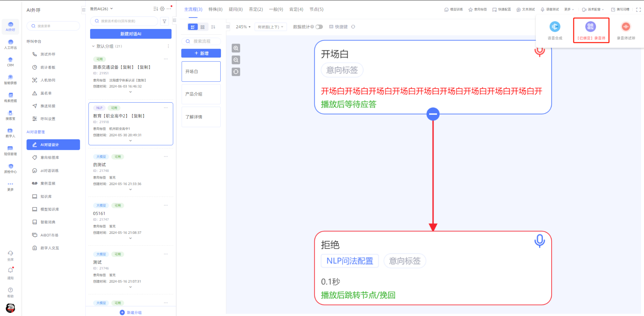
Task: Click the blue microphone on 拒绝 node
Action: [x=540, y=241]
